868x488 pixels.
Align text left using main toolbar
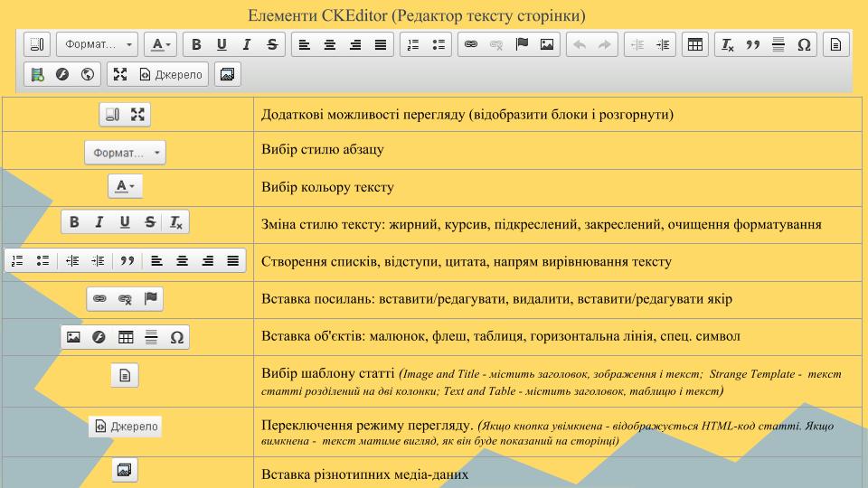pos(305,44)
